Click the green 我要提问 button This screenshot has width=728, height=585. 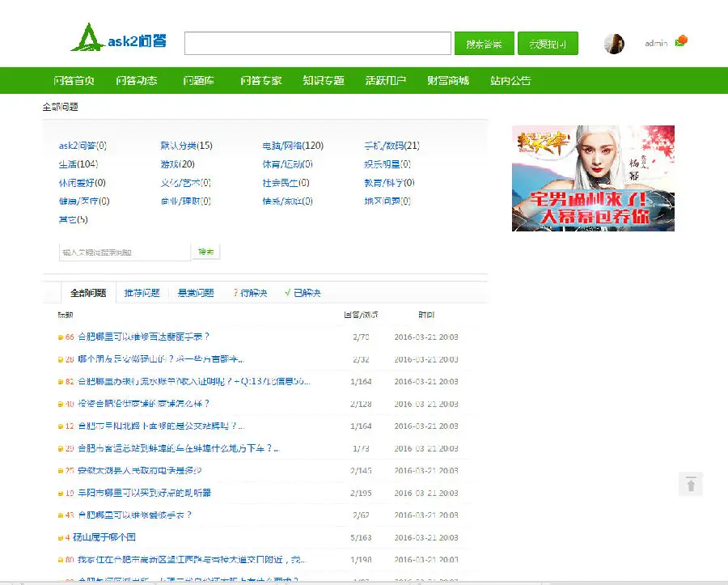[x=548, y=44]
